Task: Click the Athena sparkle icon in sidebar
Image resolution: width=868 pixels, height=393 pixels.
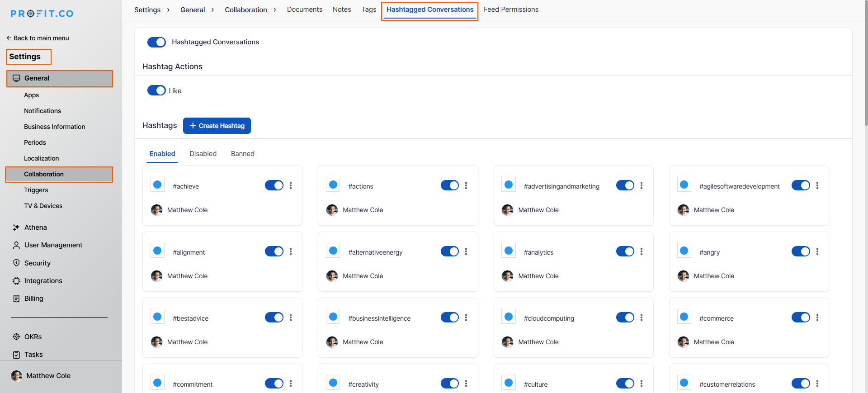Action: [x=16, y=227]
